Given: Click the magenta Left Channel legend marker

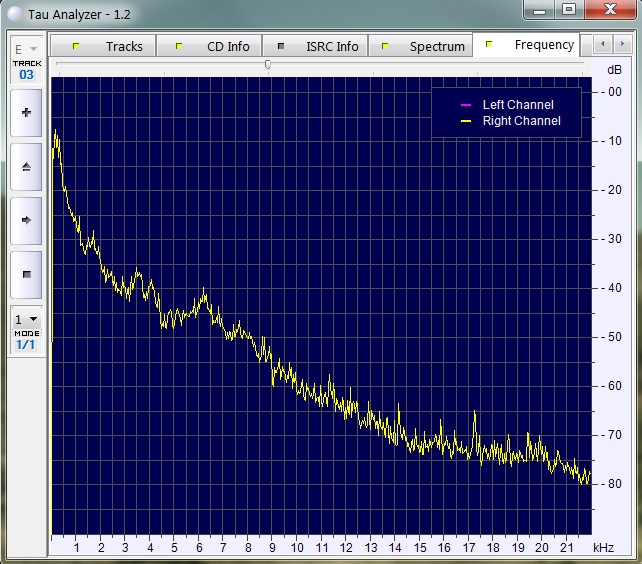Looking at the screenshot, I should click(465, 105).
